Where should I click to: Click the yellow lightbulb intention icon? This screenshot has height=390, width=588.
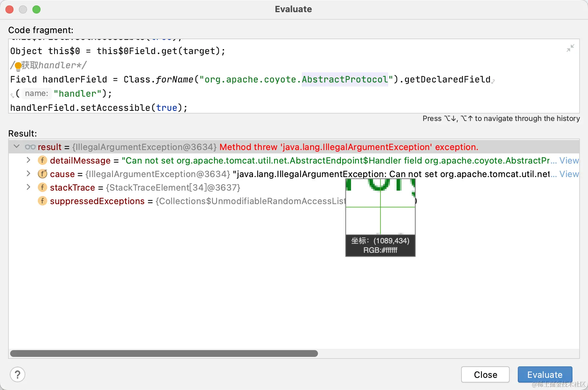[18, 66]
